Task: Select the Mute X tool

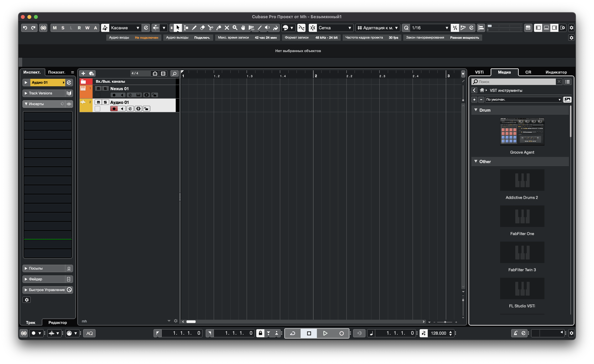Action: (x=227, y=28)
